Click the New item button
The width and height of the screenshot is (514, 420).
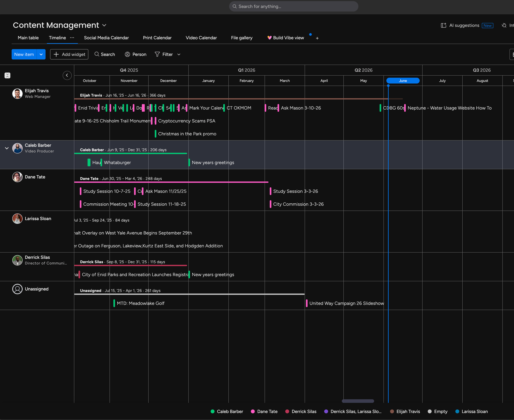click(24, 54)
